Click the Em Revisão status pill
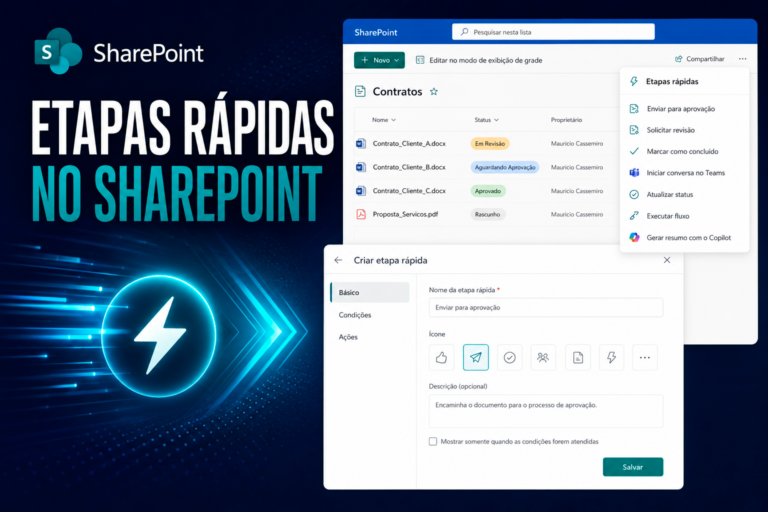 [x=490, y=144]
